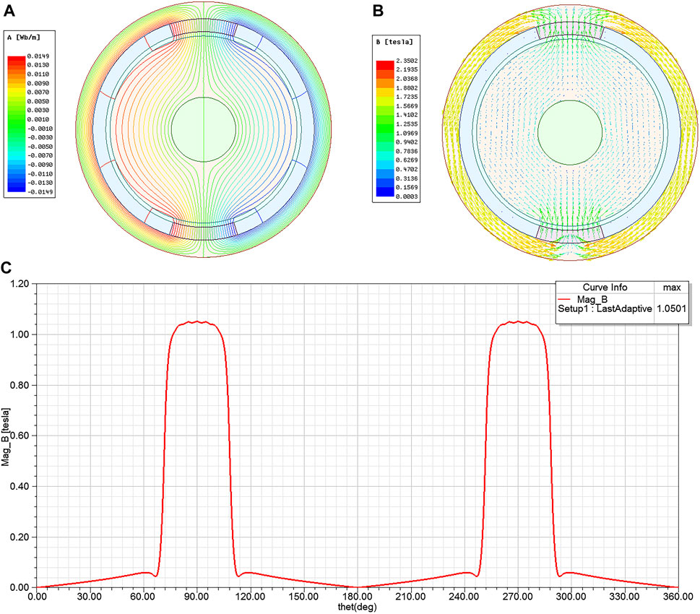Click the 30.00 x-axis label
Image resolution: width=700 pixels, height=614 pixels.
click(90, 597)
